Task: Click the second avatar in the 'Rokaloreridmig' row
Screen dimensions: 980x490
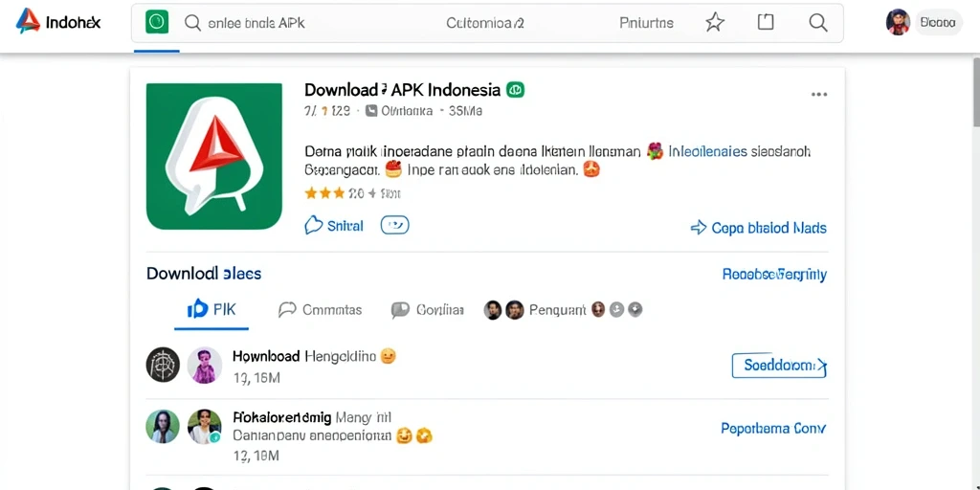Action: (x=205, y=427)
